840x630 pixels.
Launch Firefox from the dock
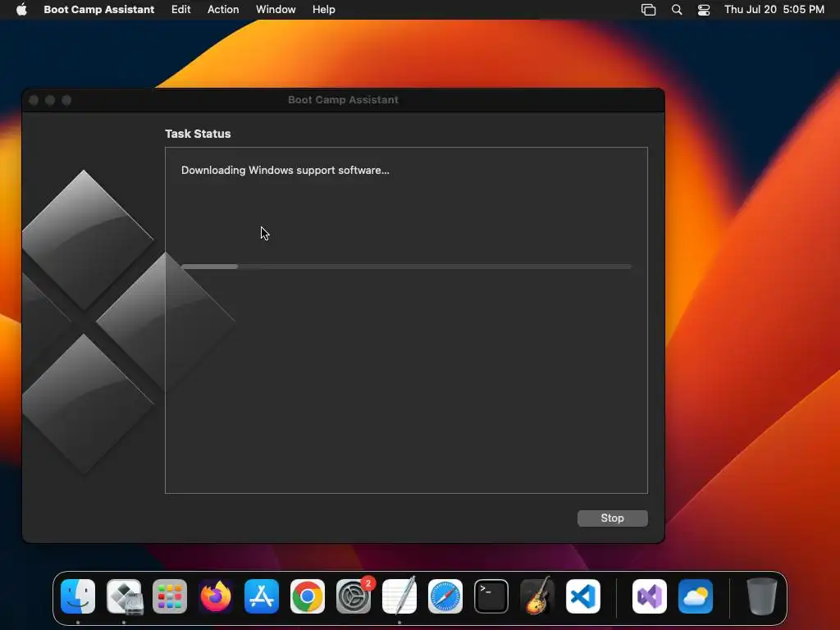point(216,596)
